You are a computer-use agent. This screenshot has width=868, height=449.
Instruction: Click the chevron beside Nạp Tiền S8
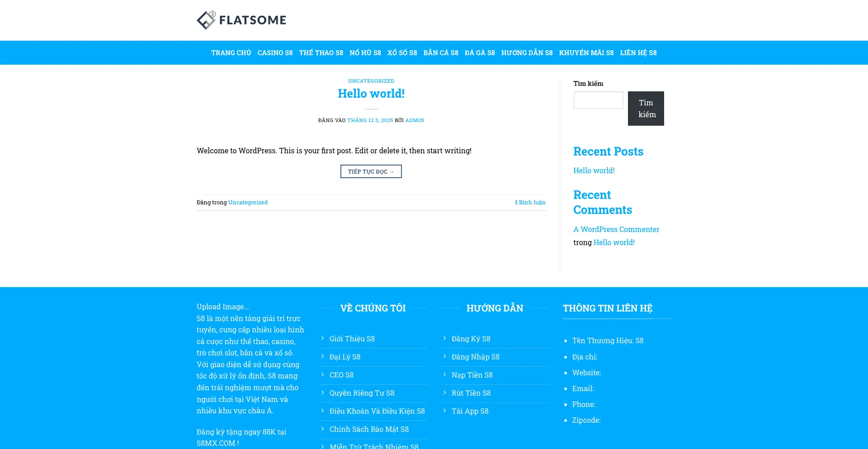444,374
